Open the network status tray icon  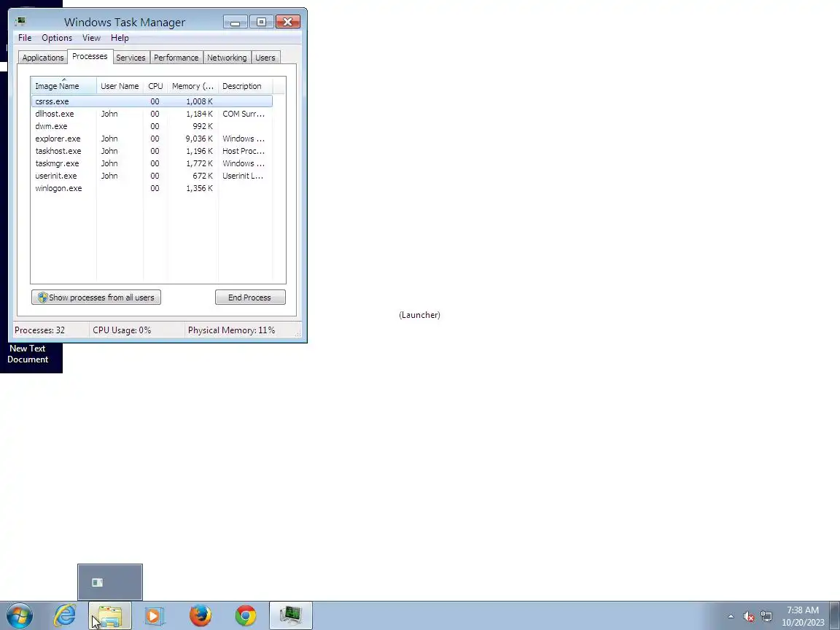766,617
